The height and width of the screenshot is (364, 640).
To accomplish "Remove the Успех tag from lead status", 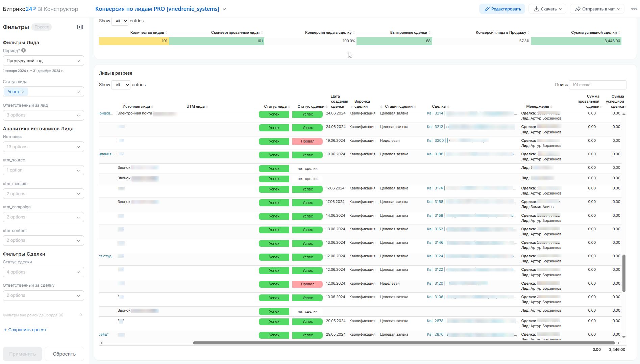I will tap(23, 92).
